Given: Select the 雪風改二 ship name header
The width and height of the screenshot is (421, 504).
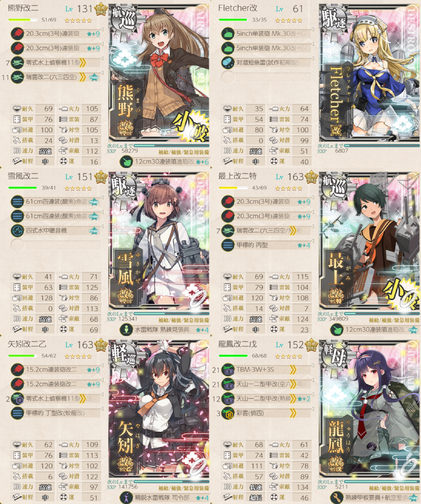Looking at the screenshot, I should [23, 176].
